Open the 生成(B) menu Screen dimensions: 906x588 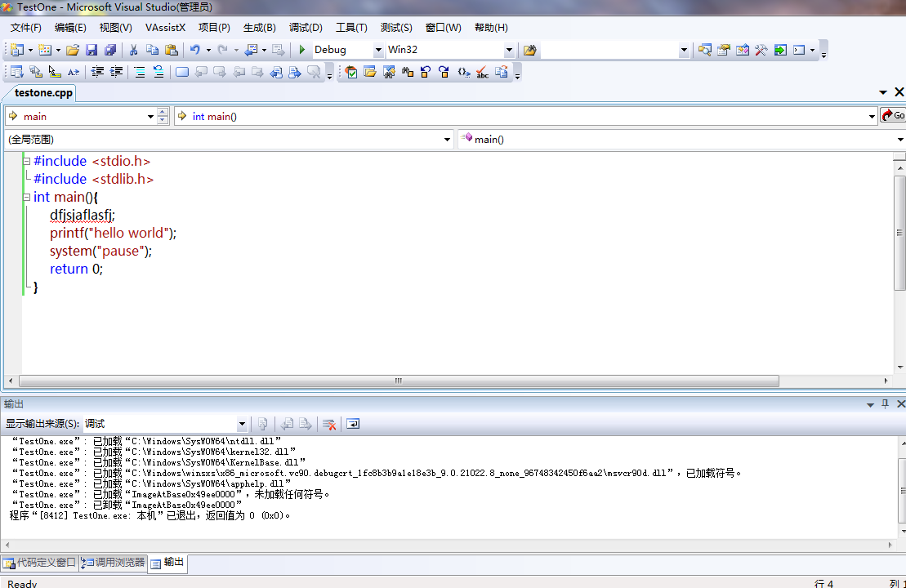260,28
